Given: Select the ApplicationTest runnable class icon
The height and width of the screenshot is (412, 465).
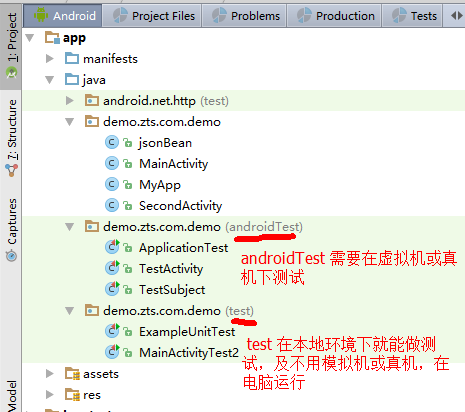Looking at the screenshot, I should coord(112,247).
